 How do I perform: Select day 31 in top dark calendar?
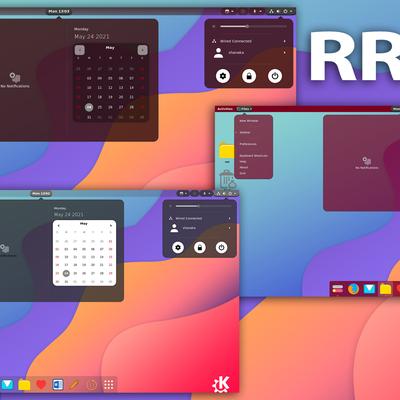pos(89,117)
